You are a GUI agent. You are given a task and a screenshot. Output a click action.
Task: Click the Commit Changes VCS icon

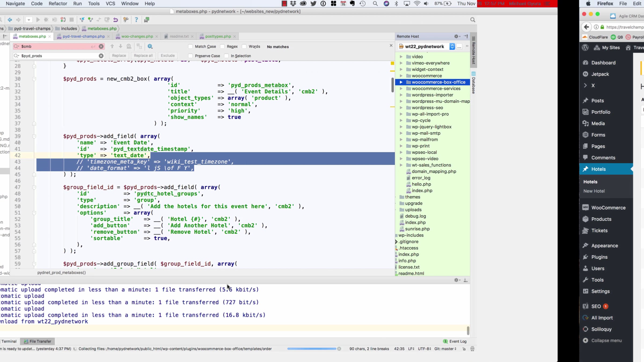[x=90, y=20]
